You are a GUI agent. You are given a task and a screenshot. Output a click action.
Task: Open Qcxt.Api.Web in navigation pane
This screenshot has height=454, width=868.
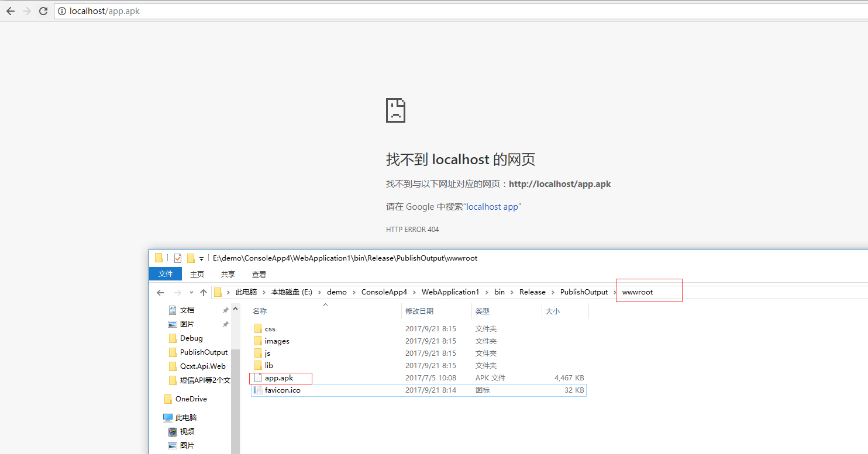coord(202,366)
